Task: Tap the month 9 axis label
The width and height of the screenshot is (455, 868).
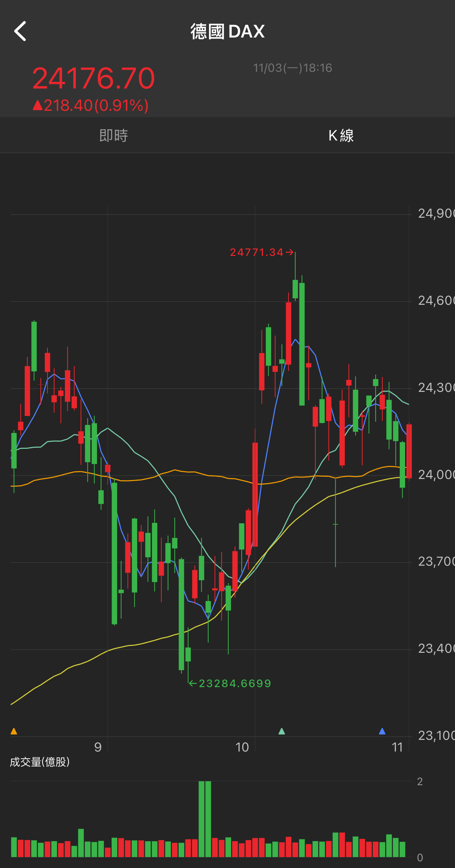Action: pos(98,747)
